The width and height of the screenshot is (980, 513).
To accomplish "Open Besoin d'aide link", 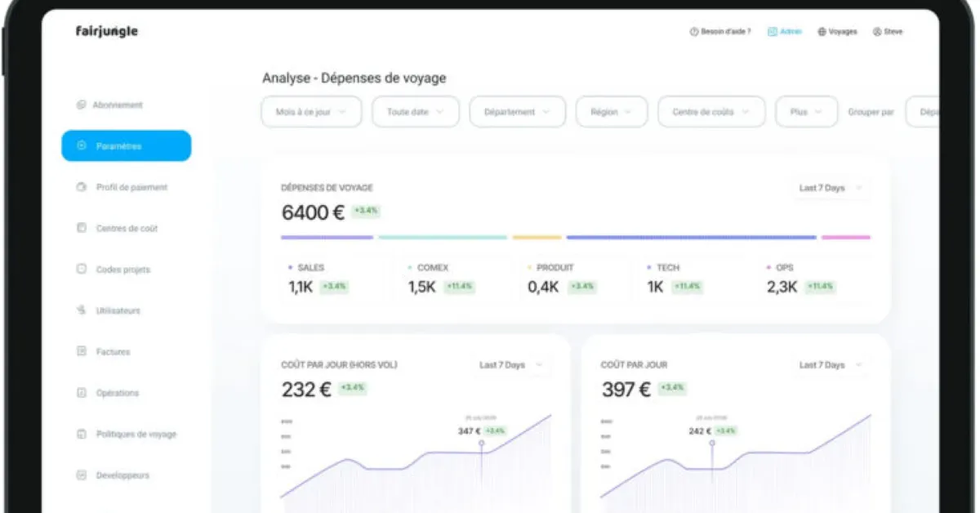I will pyautogui.click(x=720, y=32).
